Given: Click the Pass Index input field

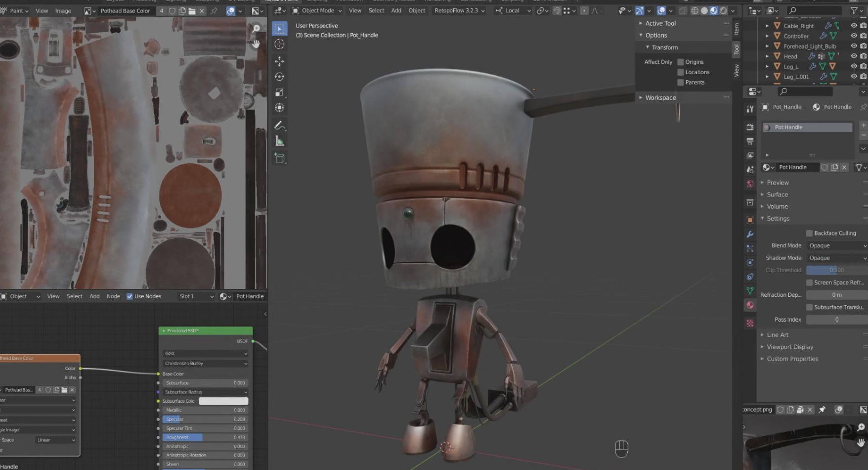Looking at the screenshot, I should coord(836,320).
